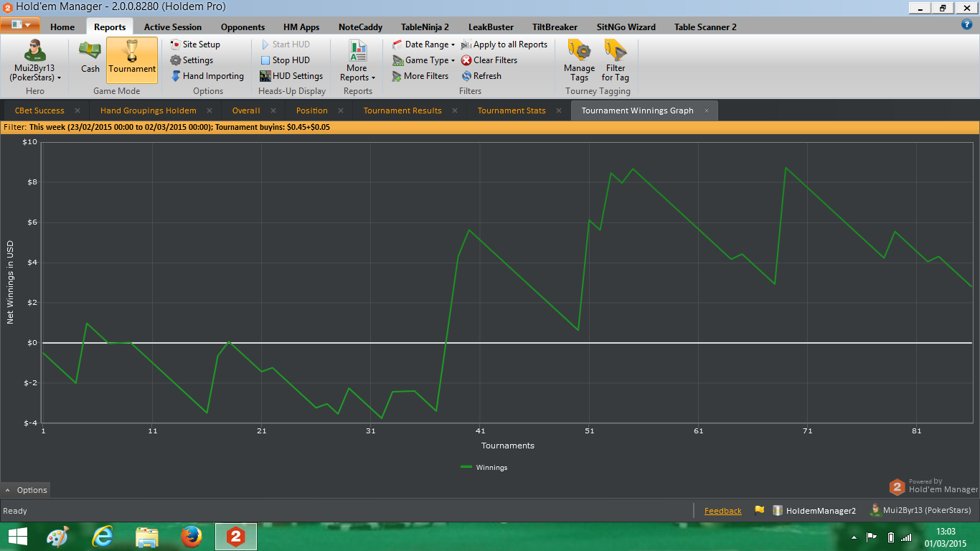Switch to the Overall report tab
The width and height of the screenshot is (980, 551).
point(246,110)
